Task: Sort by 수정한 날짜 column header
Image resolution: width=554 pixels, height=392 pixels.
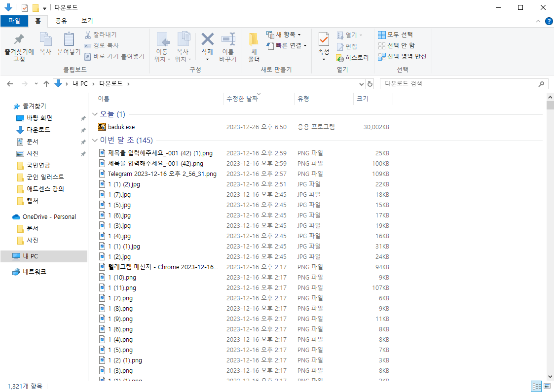Action: click(259, 99)
